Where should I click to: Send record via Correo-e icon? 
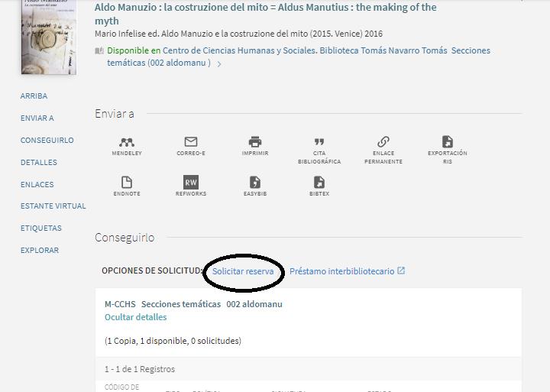[191, 142]
